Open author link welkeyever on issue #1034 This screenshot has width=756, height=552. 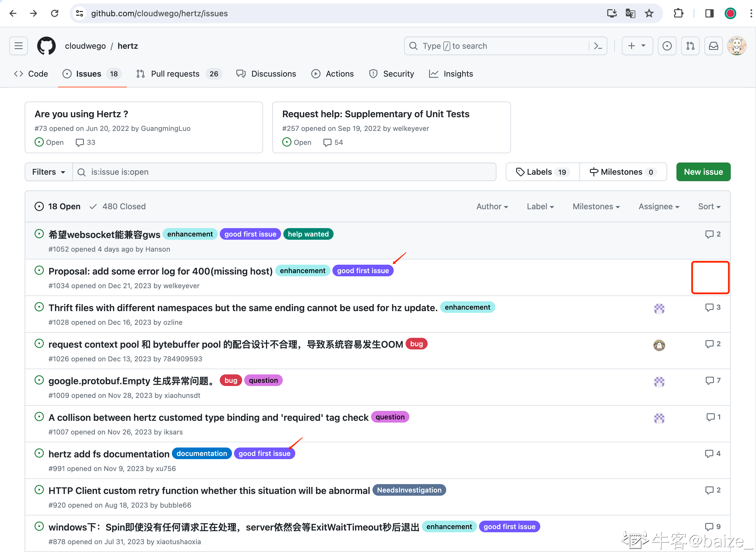pyautogui.click(x=181, y=286)
